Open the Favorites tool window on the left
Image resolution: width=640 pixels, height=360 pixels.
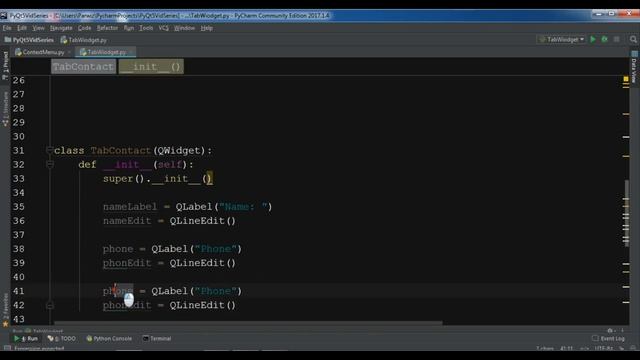[x=5, y=309]
